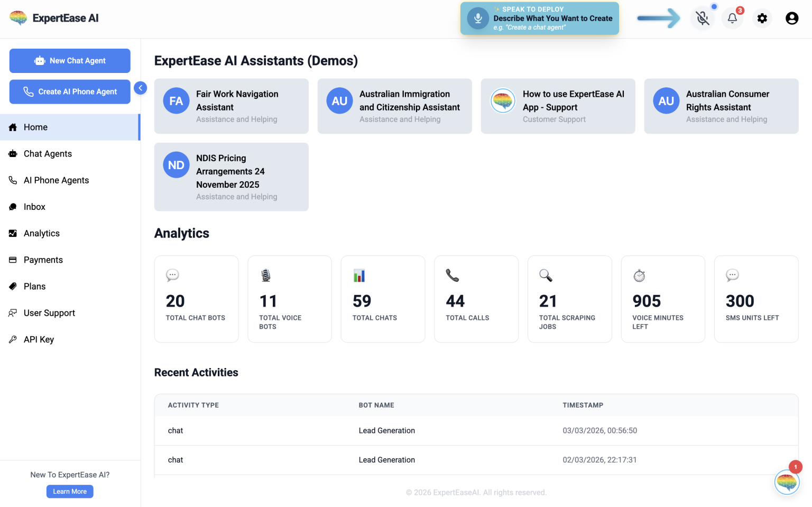Click the Total Calls analytics card
The width and height of the screenshot is (812, 507).
[x=476, y=299]
